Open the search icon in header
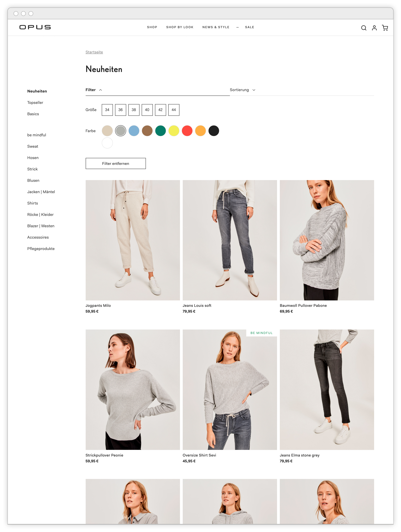Image resolution: width=401 pixels, height=532 pixels. pyautogui.click(x=364, y=28)
